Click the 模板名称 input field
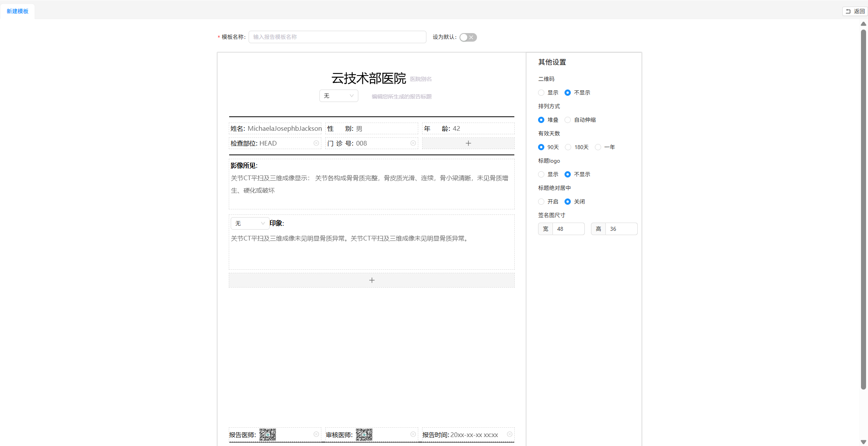 click(337, 37)
